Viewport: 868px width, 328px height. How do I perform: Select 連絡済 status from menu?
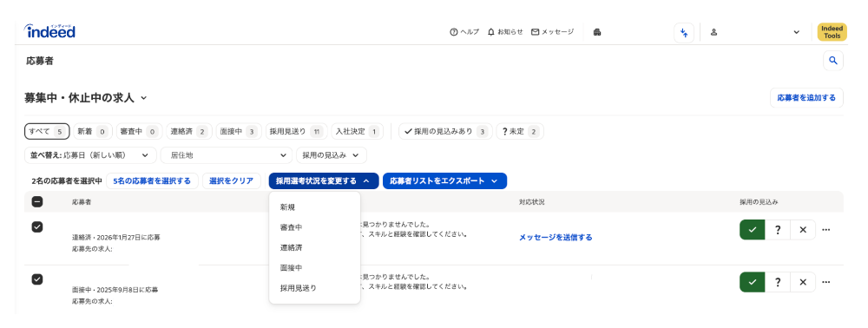pyautogui.click(x=314, y=248)
